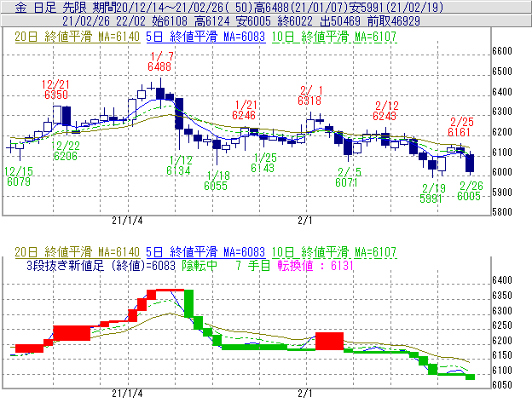
Task: Click the 1/18 6055 low label
Action: (217, 181)
